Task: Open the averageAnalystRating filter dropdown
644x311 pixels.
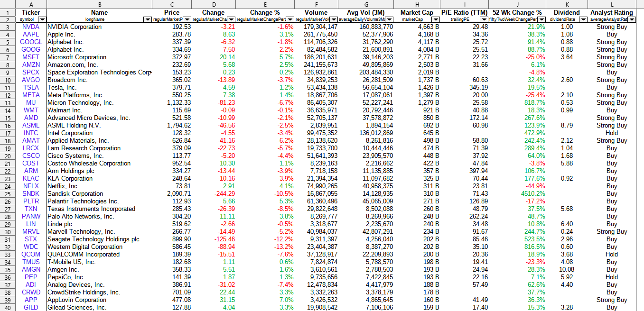Action: coord(631,19)
